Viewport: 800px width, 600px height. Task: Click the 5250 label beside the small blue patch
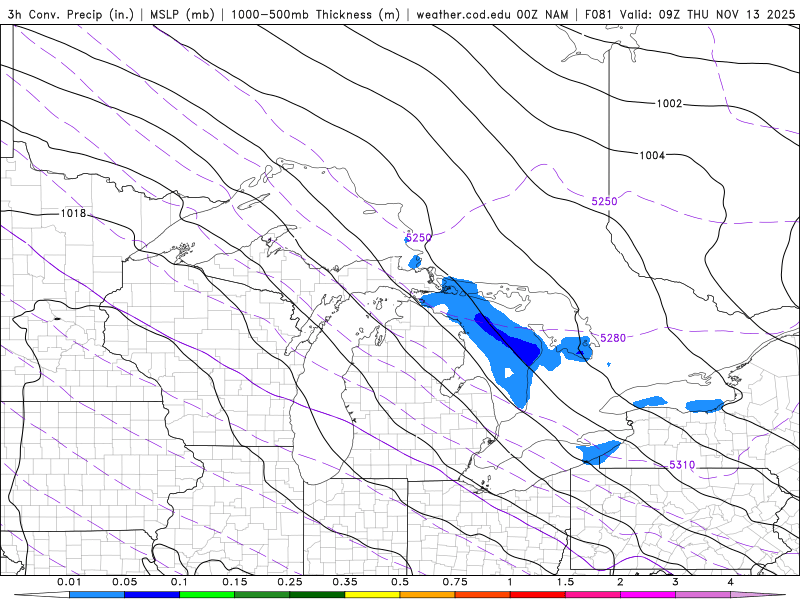pos(419,238)
